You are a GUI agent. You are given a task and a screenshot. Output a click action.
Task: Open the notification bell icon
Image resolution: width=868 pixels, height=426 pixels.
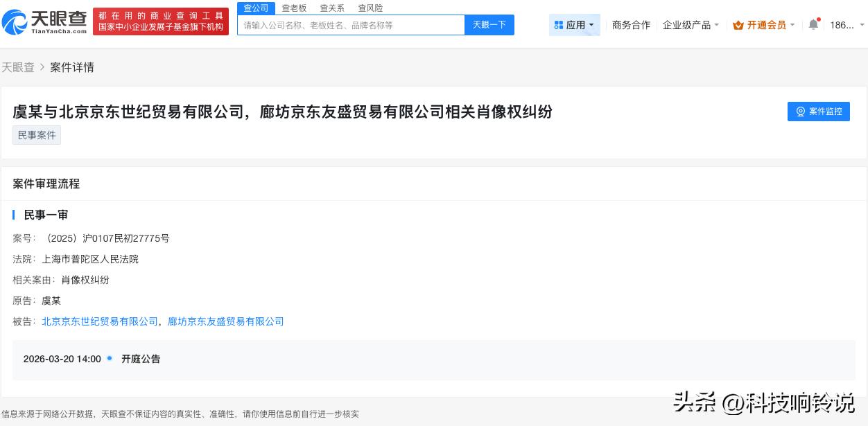(813, 23)
